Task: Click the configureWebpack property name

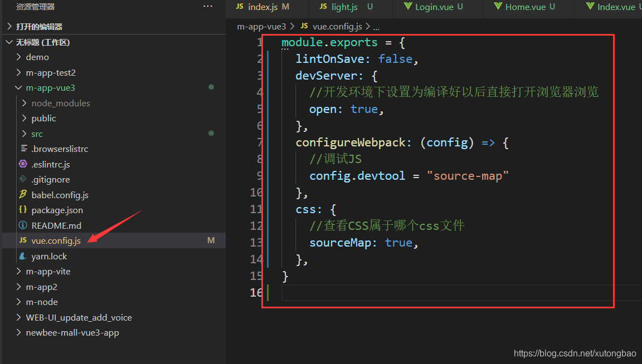Action: [351, 142]
